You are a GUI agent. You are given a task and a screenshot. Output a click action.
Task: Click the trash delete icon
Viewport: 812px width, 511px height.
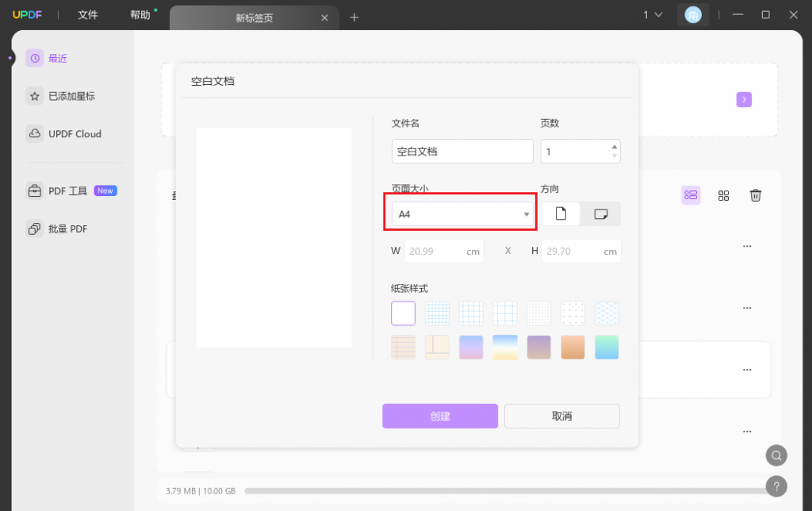coord(756,195)
